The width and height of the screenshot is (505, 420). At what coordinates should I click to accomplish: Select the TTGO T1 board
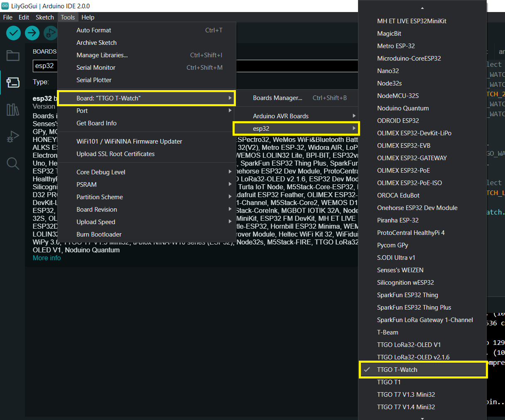pyautogui.click(x=422, y=382)
